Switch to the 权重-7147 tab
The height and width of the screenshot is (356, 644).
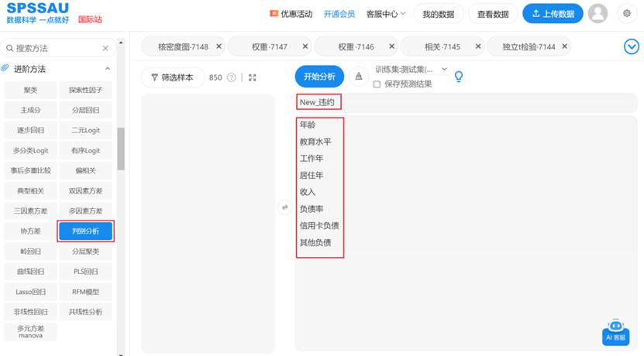(x=270, y=46)
